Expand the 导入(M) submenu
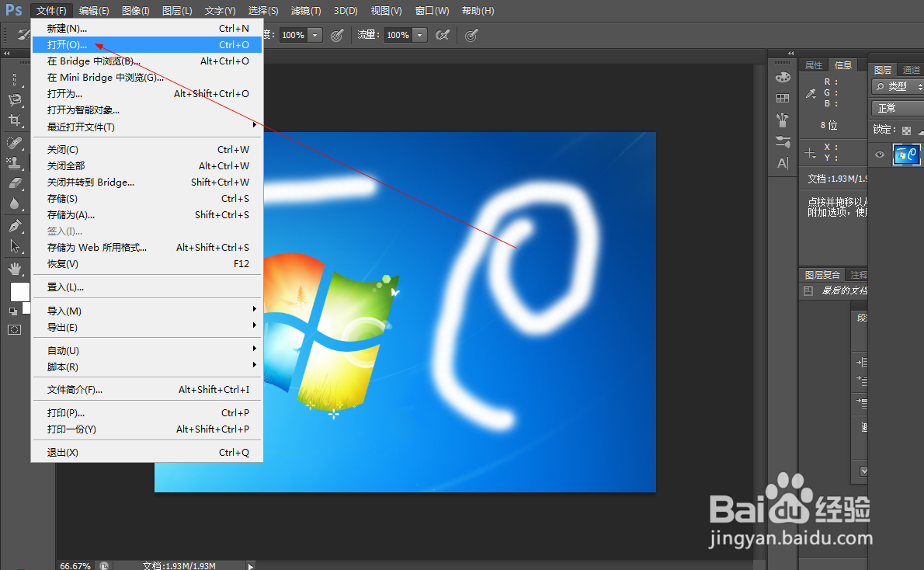 coord(148,311)
